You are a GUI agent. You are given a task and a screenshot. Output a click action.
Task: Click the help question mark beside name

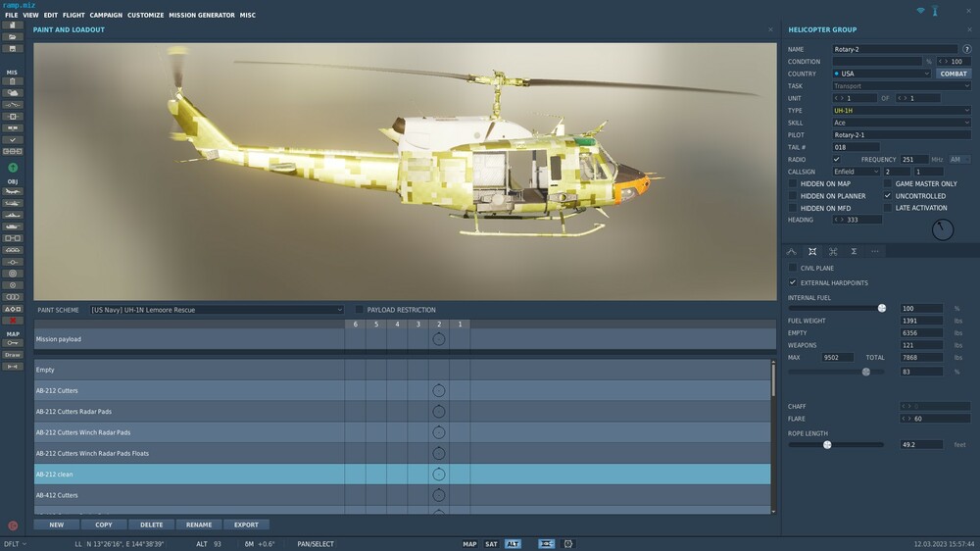click(966, 49)
